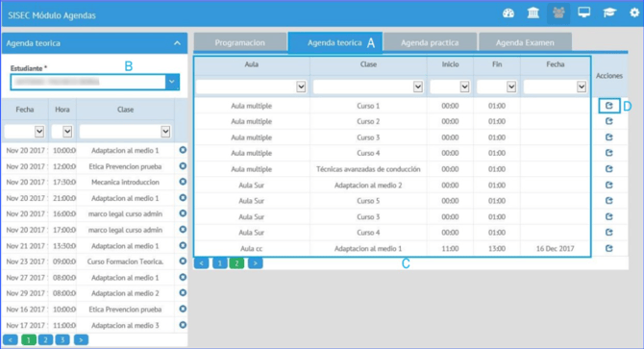Viewport: 644px width, 349px height.
Task: Click circle icon for 17:00 marco legal curso admin
Action: 183,230
